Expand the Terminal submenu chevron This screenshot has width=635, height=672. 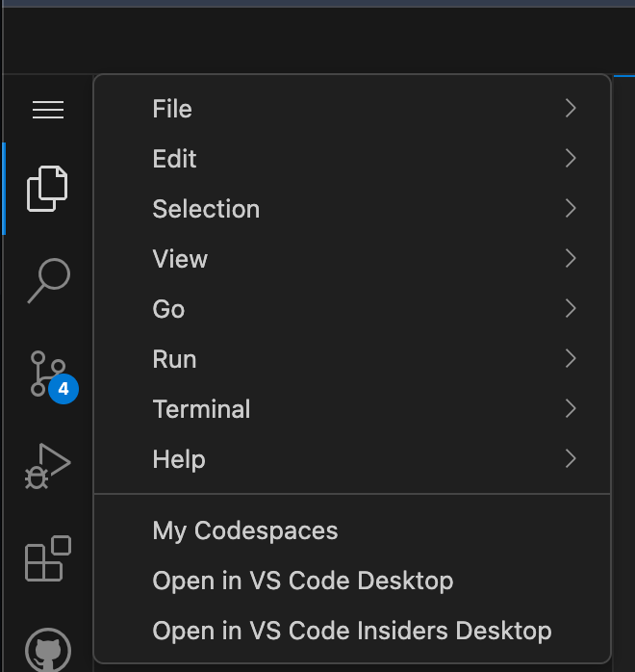(571, 409)
